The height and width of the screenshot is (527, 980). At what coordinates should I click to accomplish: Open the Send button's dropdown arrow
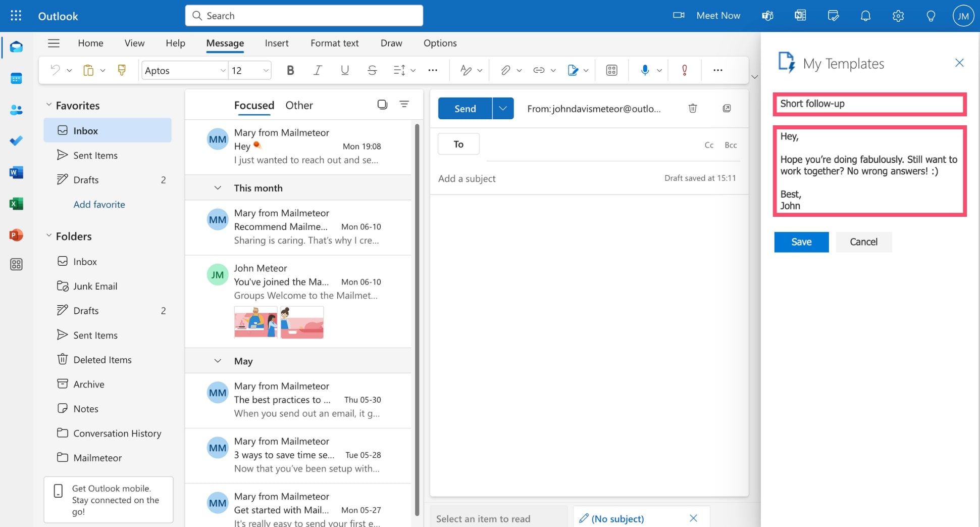pos(502,108)
